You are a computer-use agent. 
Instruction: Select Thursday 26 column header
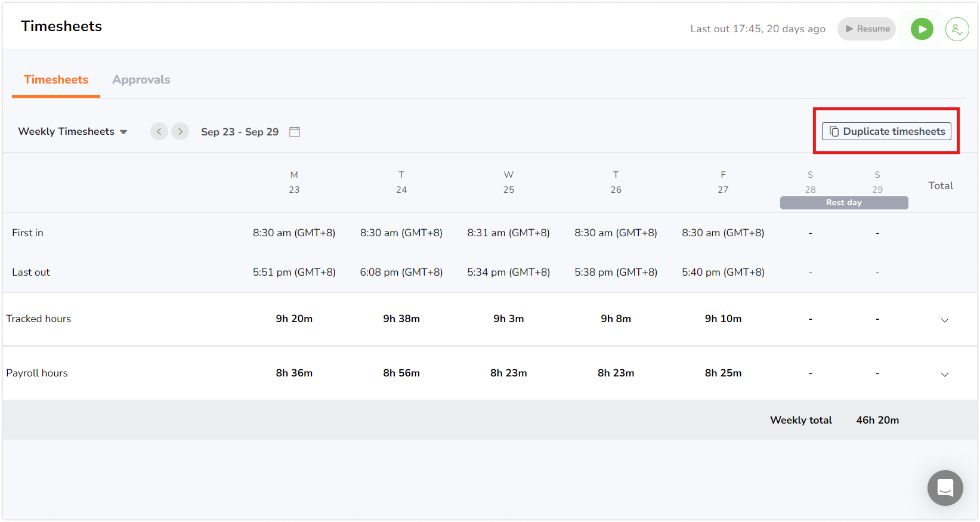click(x=616, y=182)
